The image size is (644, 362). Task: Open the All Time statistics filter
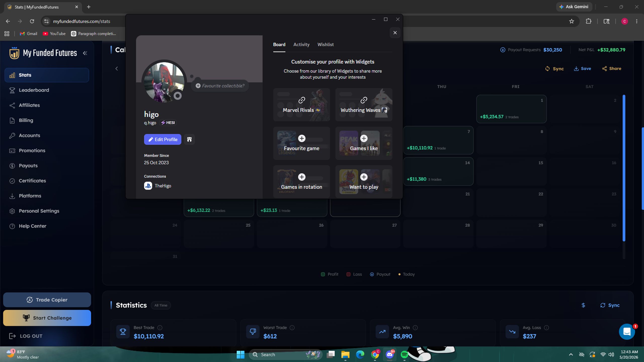tap(161, 305)
